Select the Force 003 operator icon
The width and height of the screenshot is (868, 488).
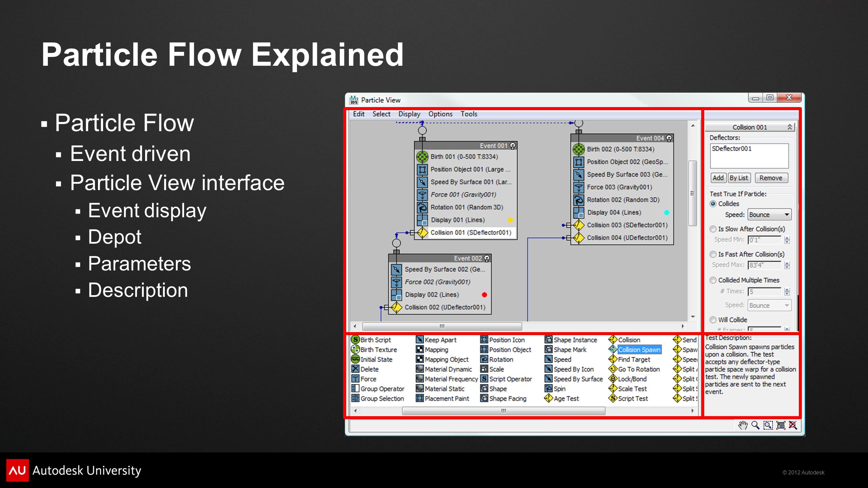[578, 187]
